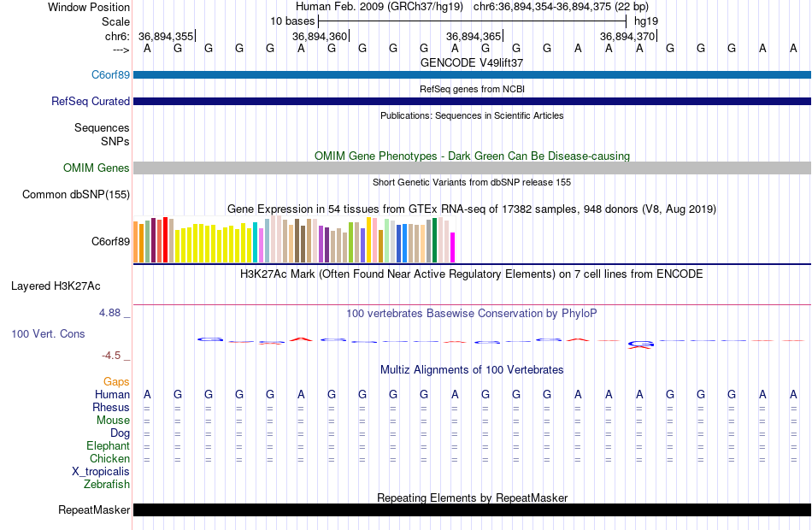Click the gray OMIM Genes bar
This screenshot has height=530, width=812.
click(x=473, y=168)
